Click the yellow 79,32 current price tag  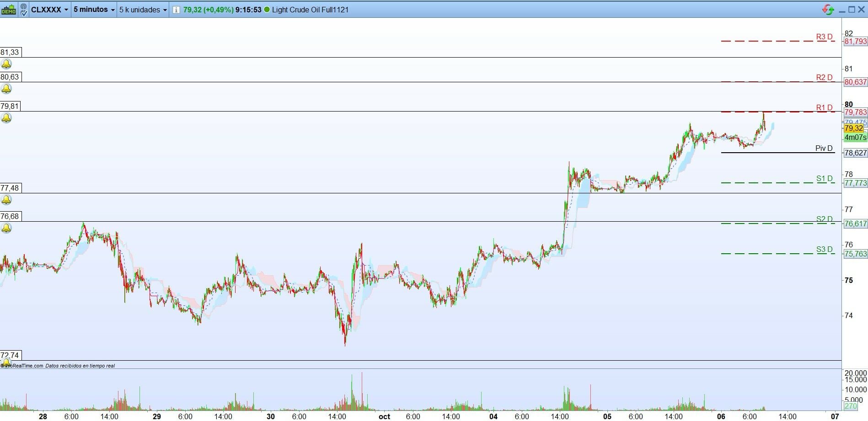(854, 128)
